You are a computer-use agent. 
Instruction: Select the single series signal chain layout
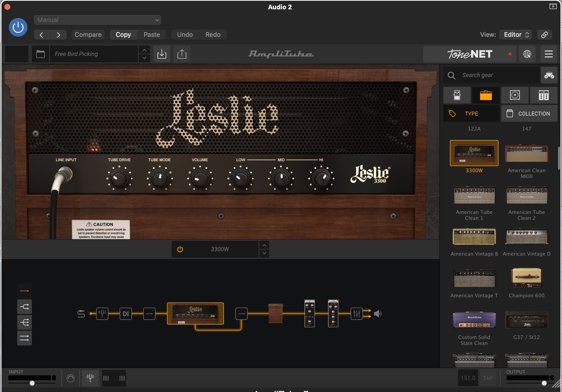(x=25, y=291)
